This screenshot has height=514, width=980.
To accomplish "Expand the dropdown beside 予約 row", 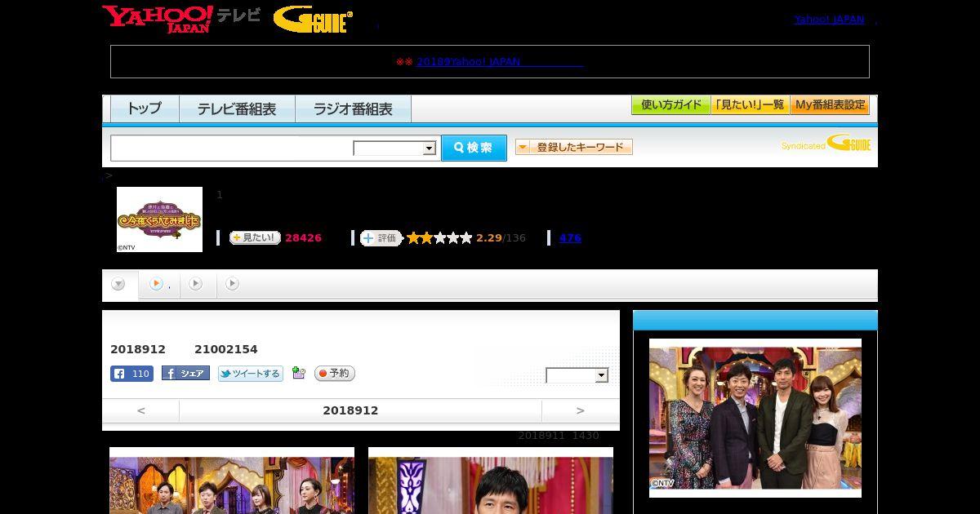I will (x=577, y=375).
